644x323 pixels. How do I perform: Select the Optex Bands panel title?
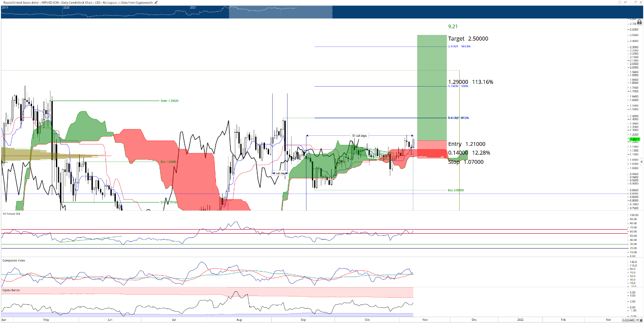point(11,290)
